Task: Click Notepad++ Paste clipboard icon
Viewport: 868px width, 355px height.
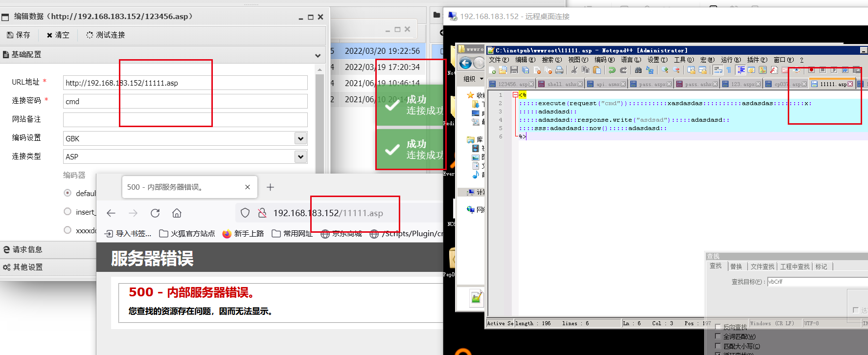Action: [597, 70]
